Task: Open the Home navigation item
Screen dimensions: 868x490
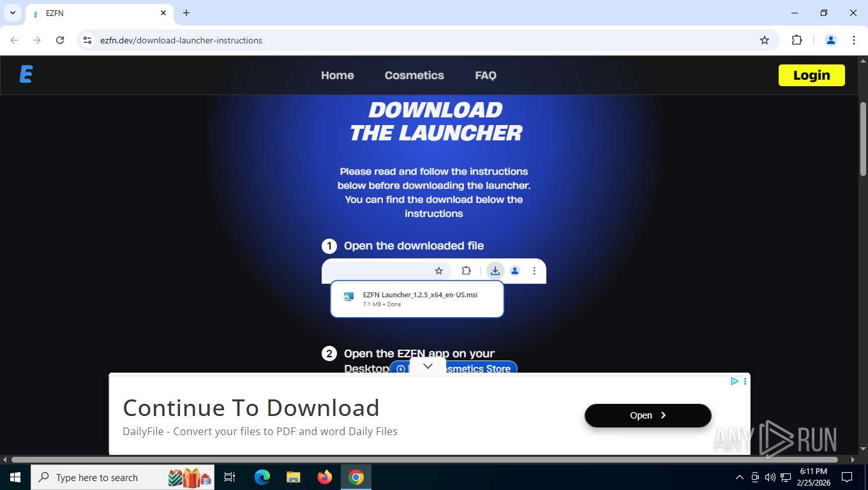Action: click(337, 75)
